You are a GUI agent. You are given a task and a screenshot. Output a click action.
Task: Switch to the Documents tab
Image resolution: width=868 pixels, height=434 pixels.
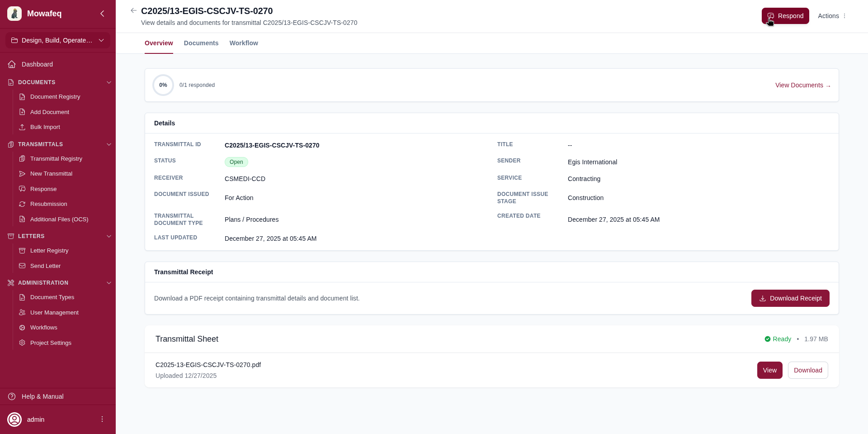201,43
